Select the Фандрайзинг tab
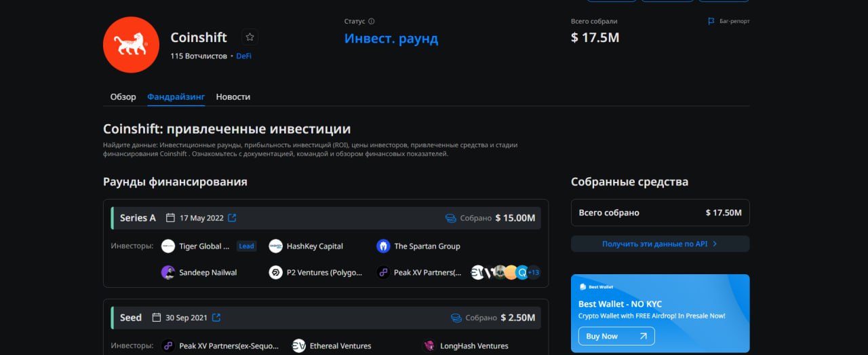Image resolution: width=868 pixels, height=355 pixels. coord(176,97)
